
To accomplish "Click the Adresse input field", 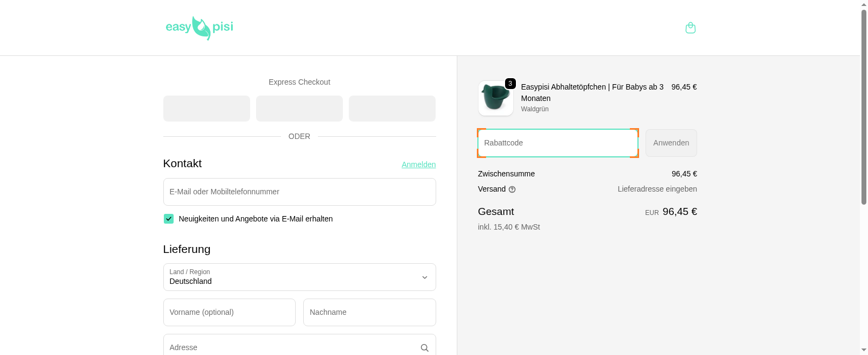I will 290,347.
